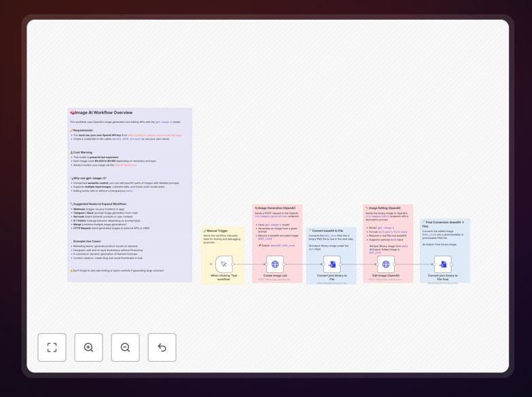Click the output port of the final convert node

(x=452, y=264)
